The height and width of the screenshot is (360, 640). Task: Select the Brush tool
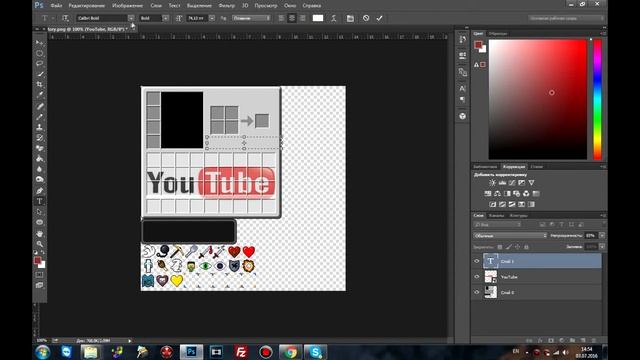tap(40, 117)
